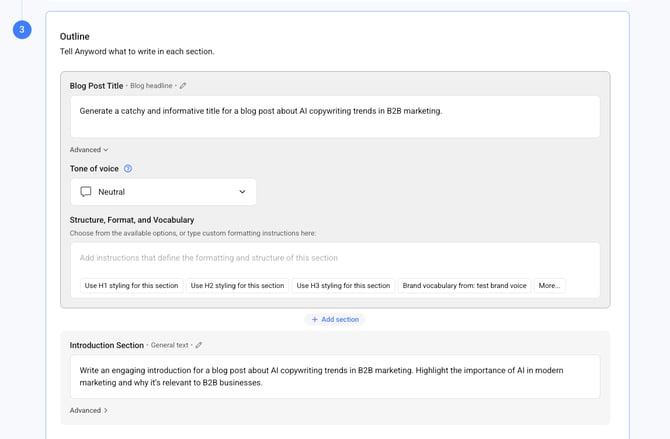The height and width of the screenshot is (439, 670).
Task: Click the Blog headline type label
Action: click(151, 86)
